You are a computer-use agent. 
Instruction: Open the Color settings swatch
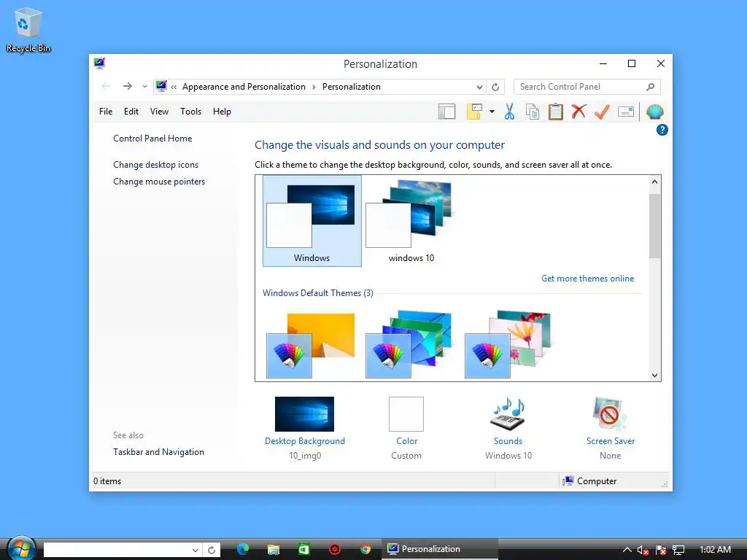pyautogui.click(x=406, y=414)
